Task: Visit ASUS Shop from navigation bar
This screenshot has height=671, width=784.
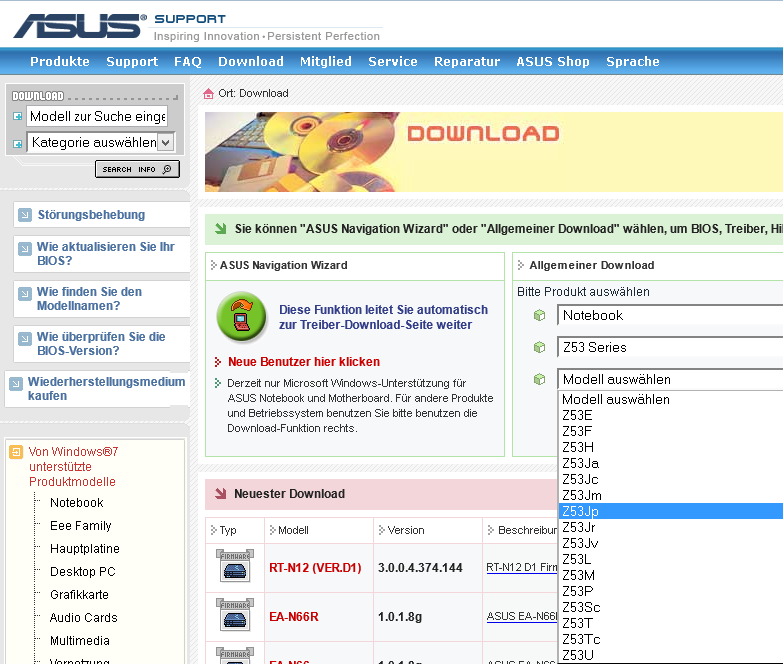Action: click(x=552, y=62)
